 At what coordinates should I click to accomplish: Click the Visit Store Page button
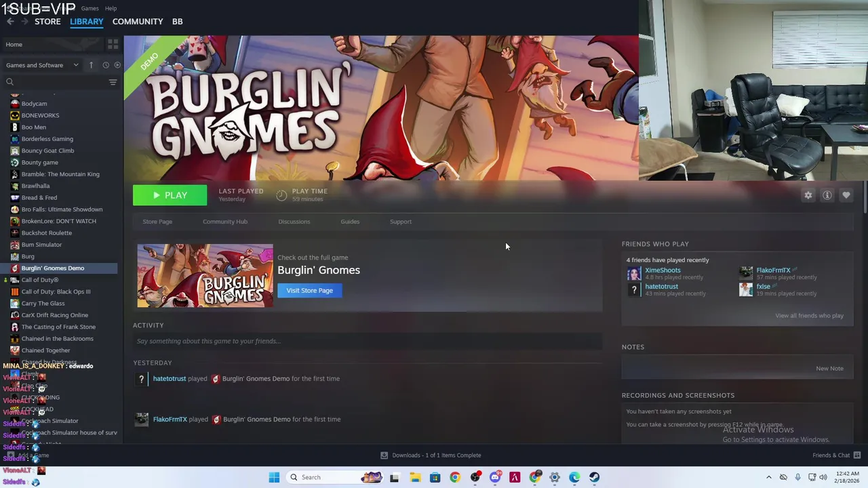coord(309,291)
